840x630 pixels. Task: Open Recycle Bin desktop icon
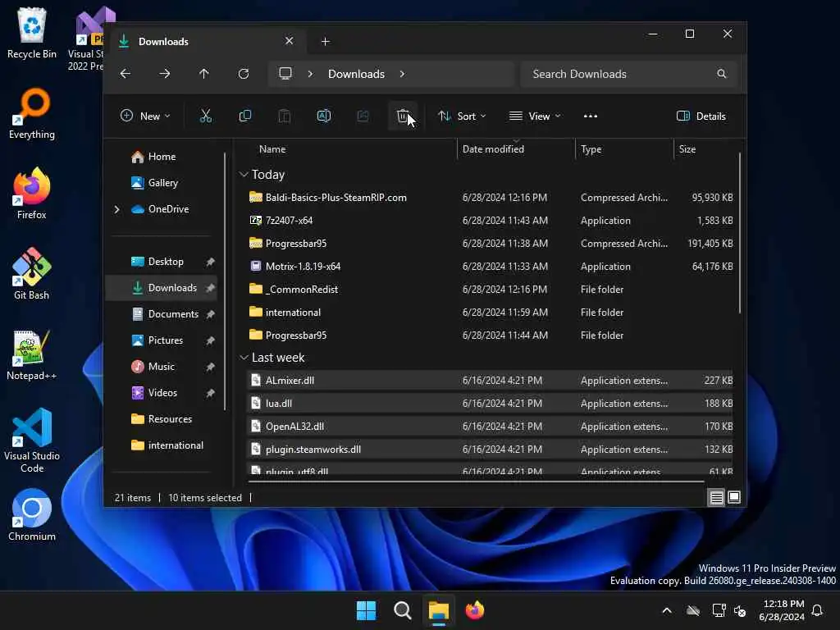(x=32, y=33)
